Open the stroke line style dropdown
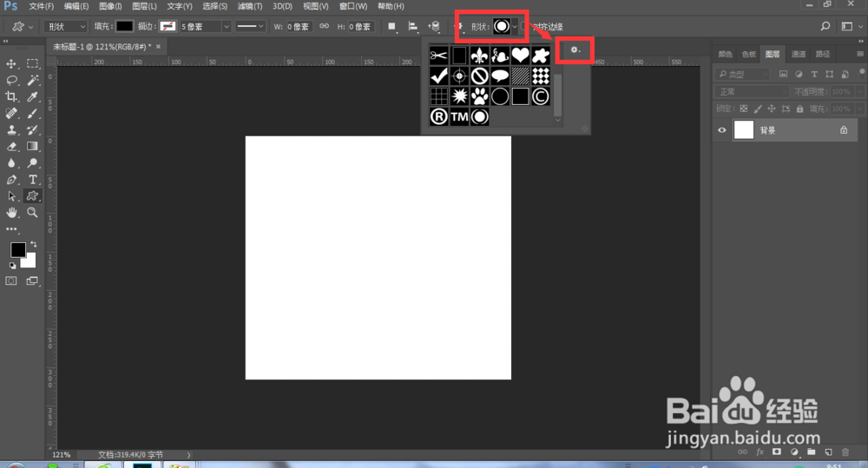Image resolution: width=868 pixels, height=468 pixels. click(x=250, y=27)
